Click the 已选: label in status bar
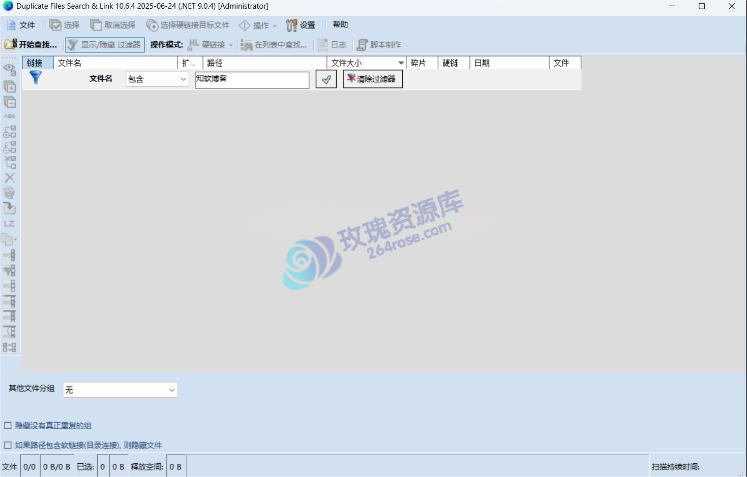Viewport: 747px width, 477px height. pyautogui.click(x=85, y=467)
